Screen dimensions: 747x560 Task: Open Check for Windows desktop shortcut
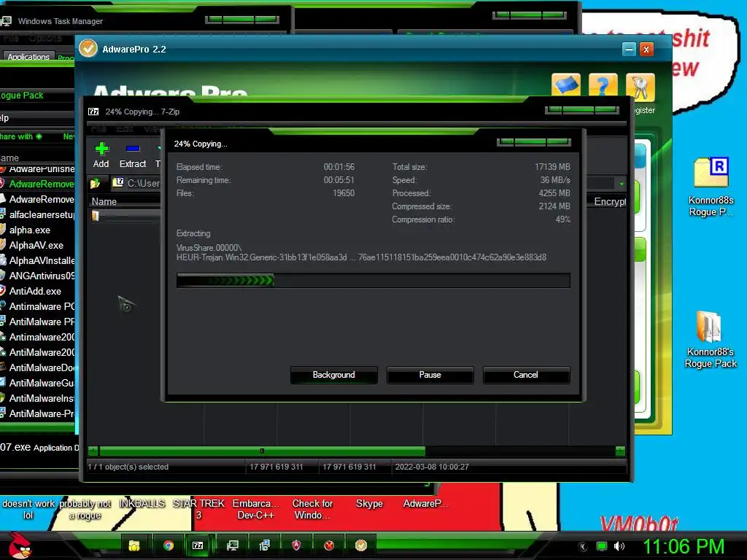(x=312, y=509)
